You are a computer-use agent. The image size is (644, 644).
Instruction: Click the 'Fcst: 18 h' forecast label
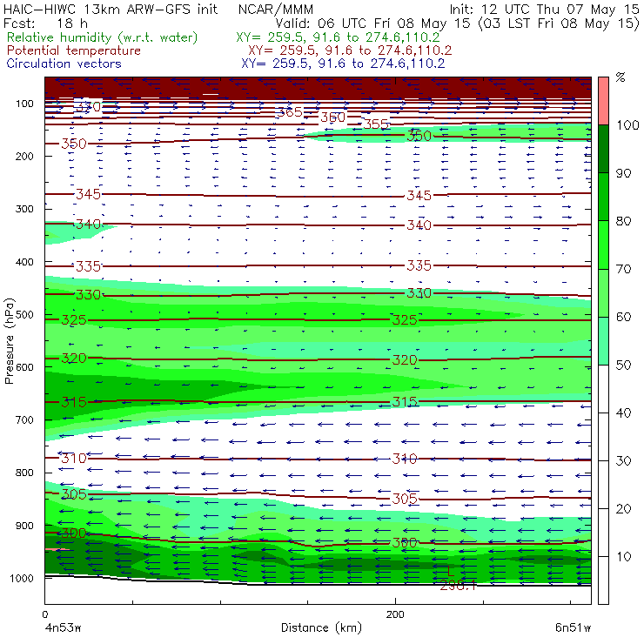pyautogui.click(x=45, y=23)
